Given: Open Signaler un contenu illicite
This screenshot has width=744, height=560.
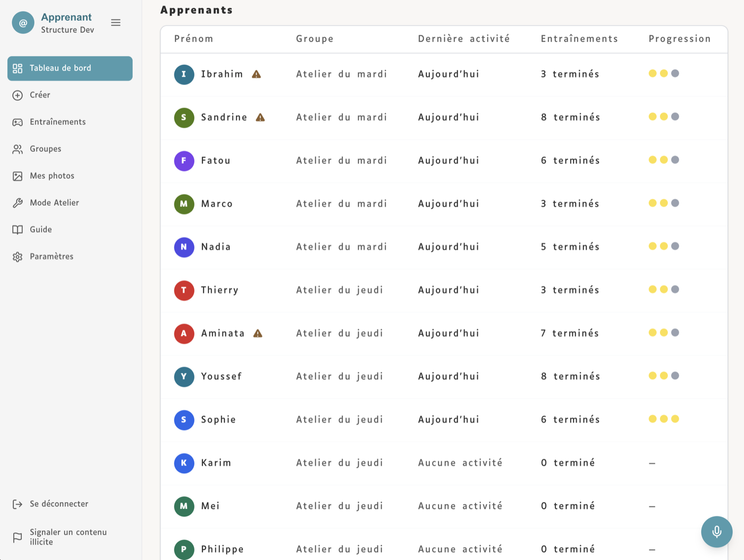Looking at the screenshot, I should coord(67,537).
